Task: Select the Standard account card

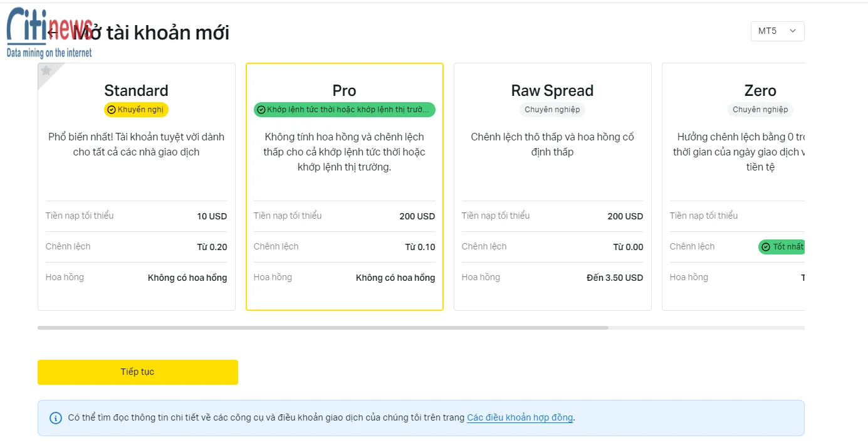Action: pyautogui.click(x=137, y=187)
